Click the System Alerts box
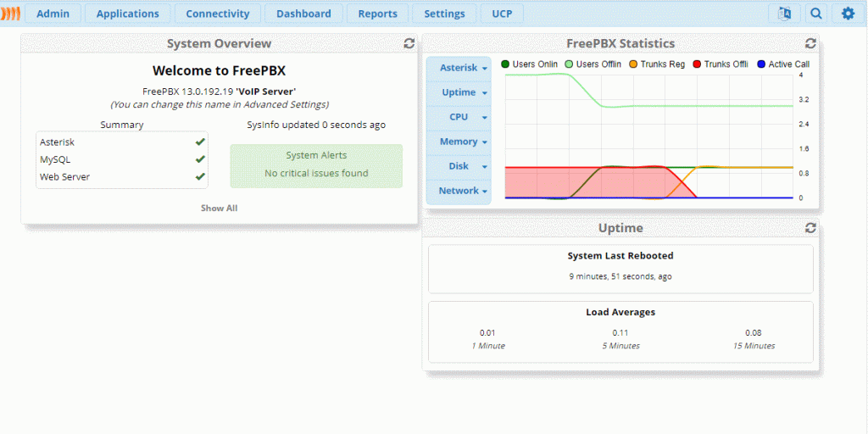This screenshot has height=434, width=868. 316,166
